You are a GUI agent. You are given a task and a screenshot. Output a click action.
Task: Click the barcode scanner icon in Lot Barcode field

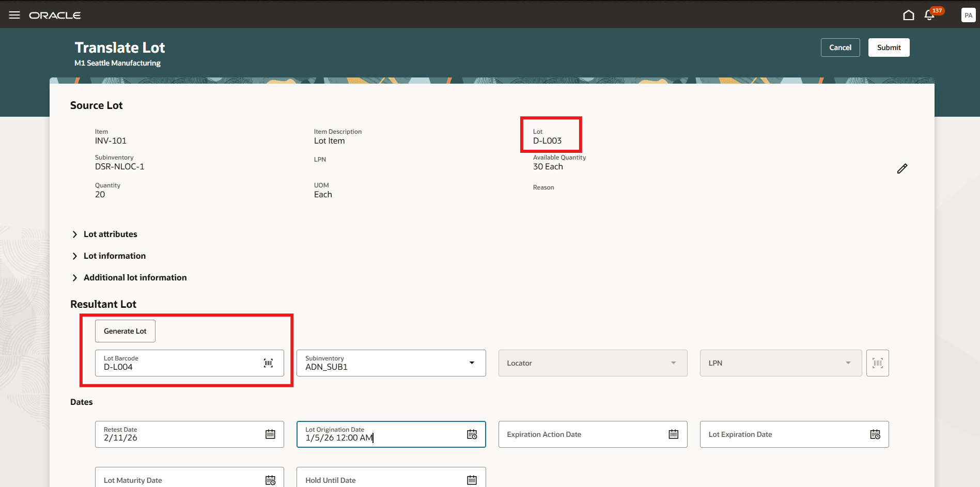point(268,363)
